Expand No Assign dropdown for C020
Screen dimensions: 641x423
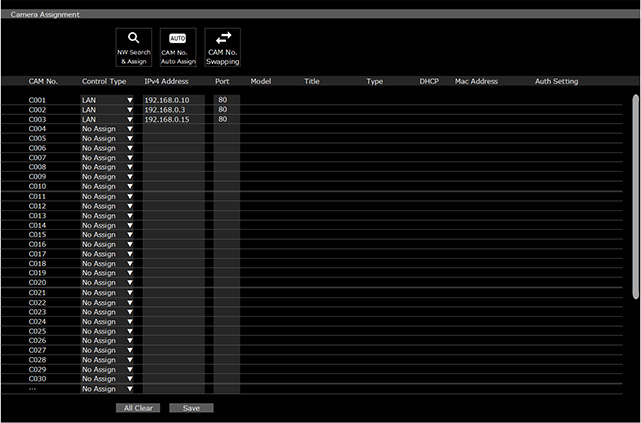(107, 283)
